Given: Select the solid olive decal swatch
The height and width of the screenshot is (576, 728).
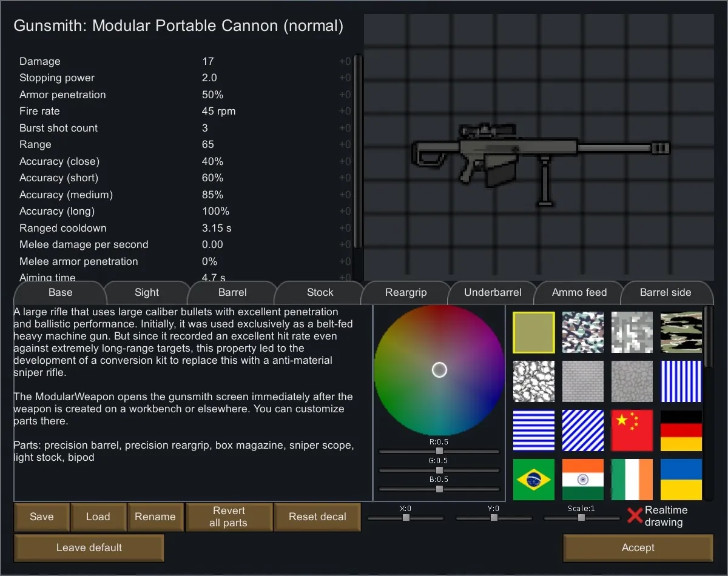Looking at the screenshot, I should [x=534, y=332].
